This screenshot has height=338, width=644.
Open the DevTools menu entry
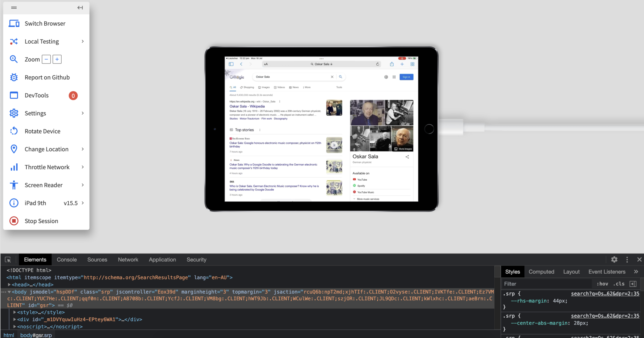click(36, 95)
